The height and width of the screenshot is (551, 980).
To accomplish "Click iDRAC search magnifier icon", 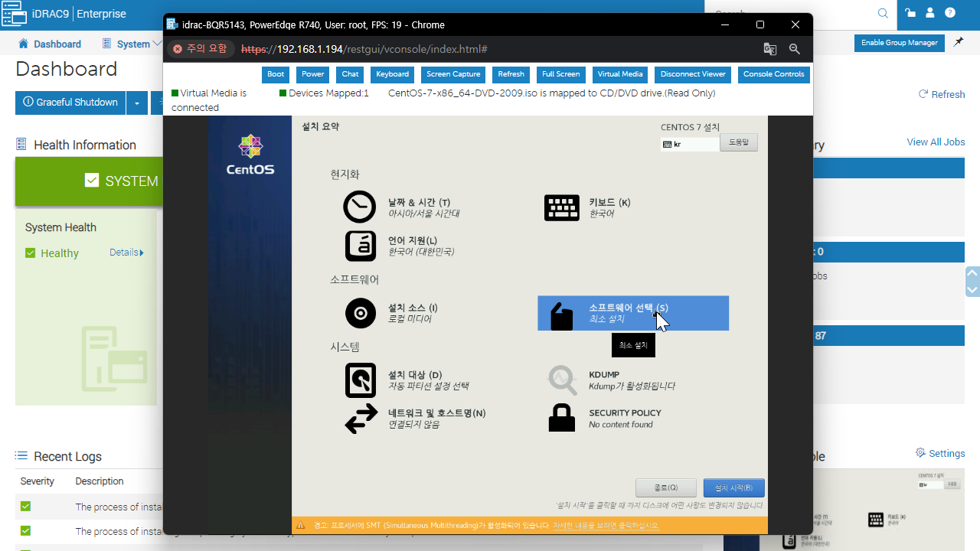I will click(883, 13).
